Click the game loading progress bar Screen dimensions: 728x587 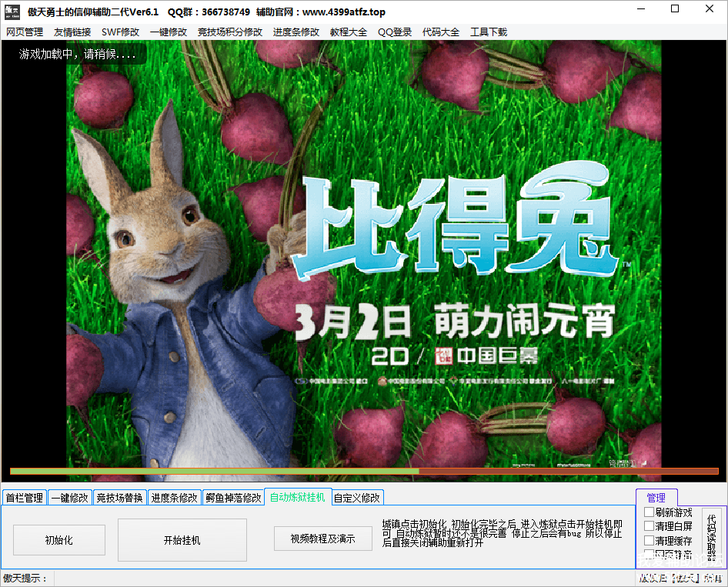click(x=364, y=471)
